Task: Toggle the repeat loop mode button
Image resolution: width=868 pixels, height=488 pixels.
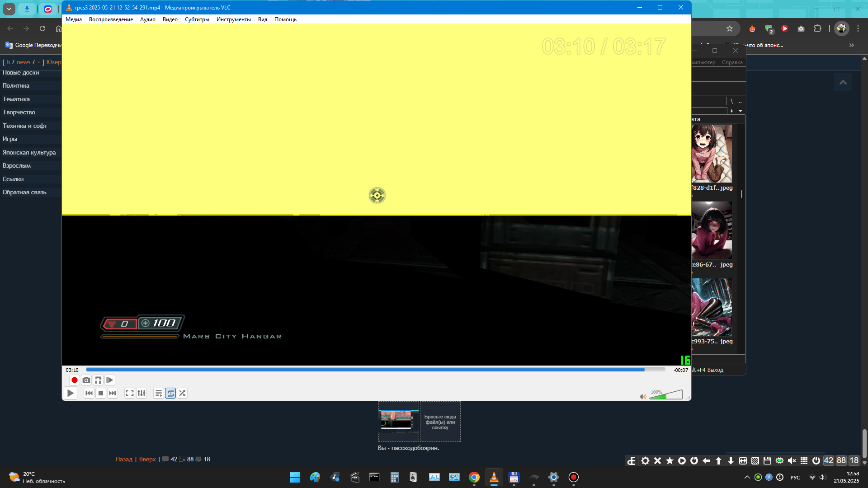Action: (x=170, y=393)
